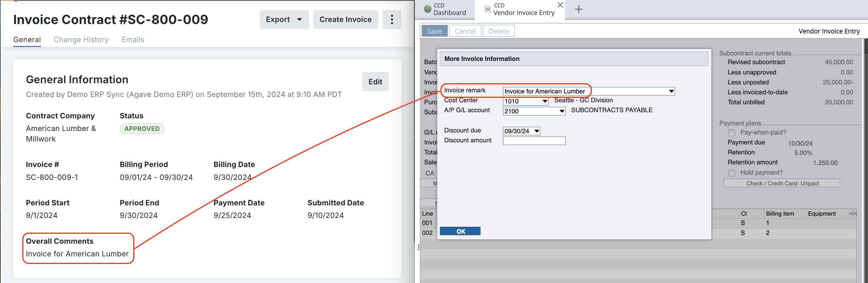868x283 pixels.
Task: Click OK in More Invoice Information
Action: point(460,231)
